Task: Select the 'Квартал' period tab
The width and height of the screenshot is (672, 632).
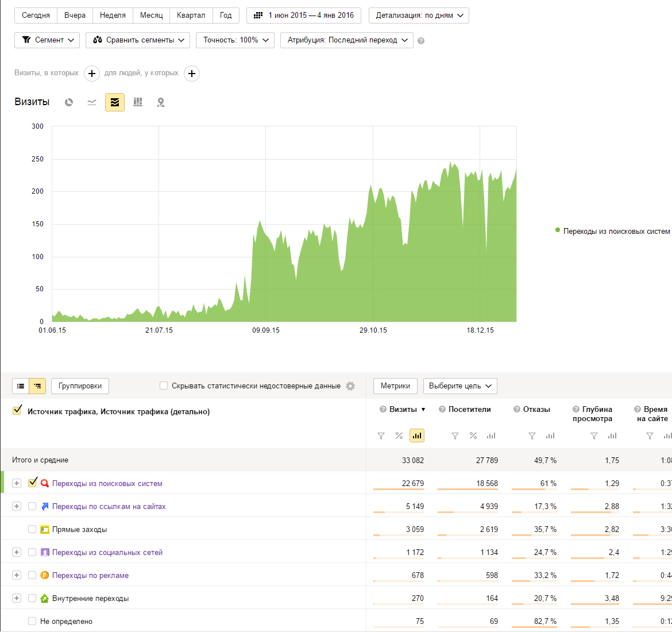Action: point(191,16)
